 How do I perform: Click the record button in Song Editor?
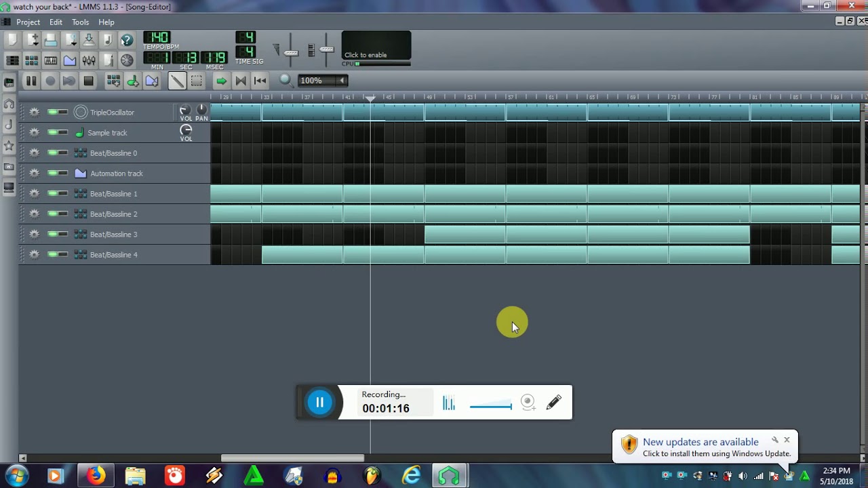coord(50,81)
